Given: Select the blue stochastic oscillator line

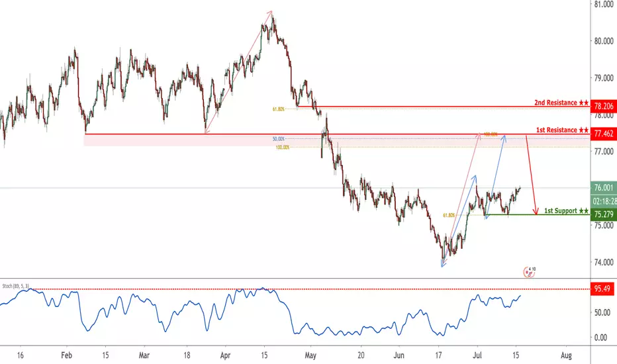Looking at the screenshot, I should click(x=260, y=313).
